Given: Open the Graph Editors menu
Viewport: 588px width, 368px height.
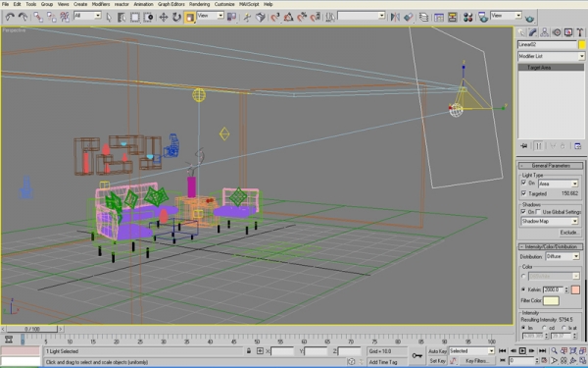Looking at the screenshot, I should coord(171,4).
